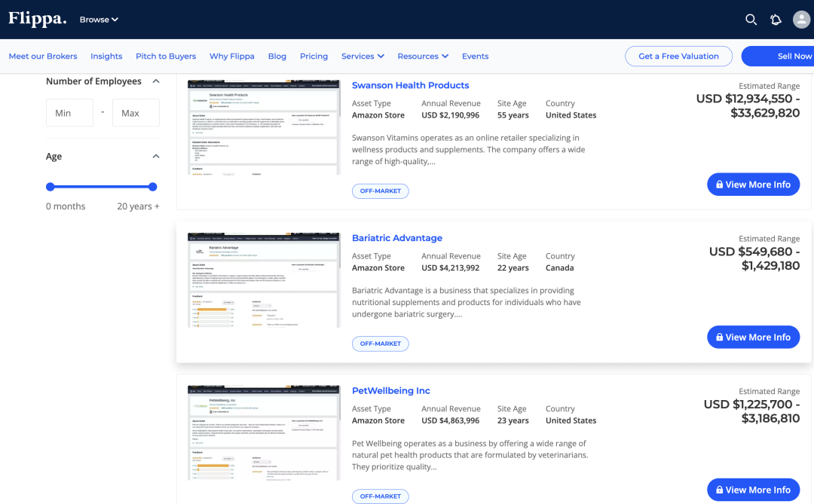The image size is (814, 504).
Task: Click the minimum Age slider handle
Action: click(x=50, y=187)
